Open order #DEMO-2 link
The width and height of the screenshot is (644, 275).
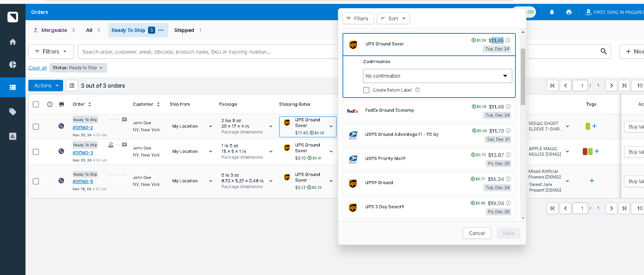[x=83, y=128]
